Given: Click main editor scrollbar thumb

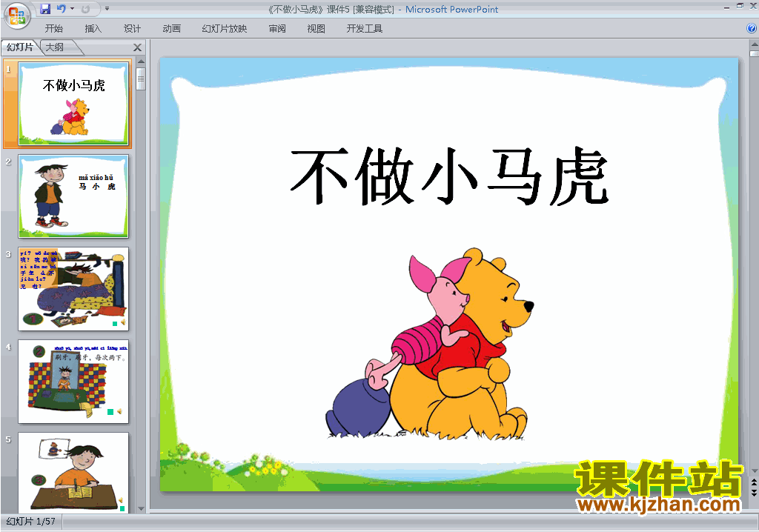Looking at the screenshot, I should 754,53.
